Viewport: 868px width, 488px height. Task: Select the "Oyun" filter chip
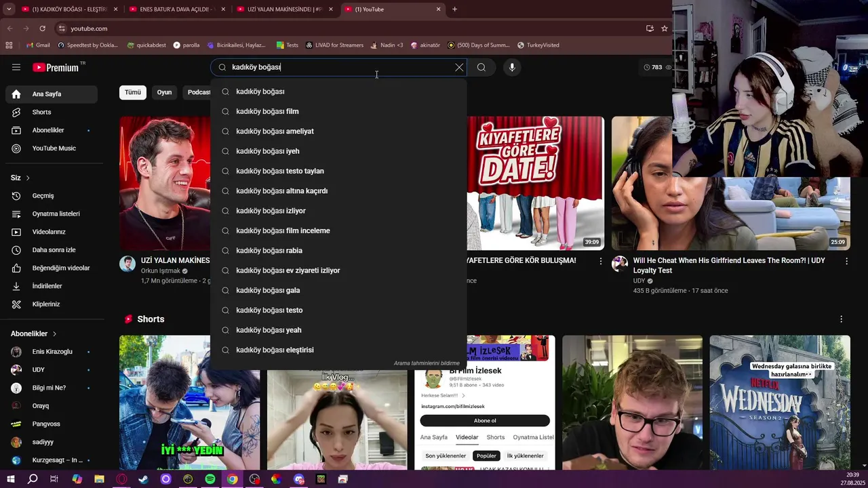pyautogui.click(x=165, y=92)
